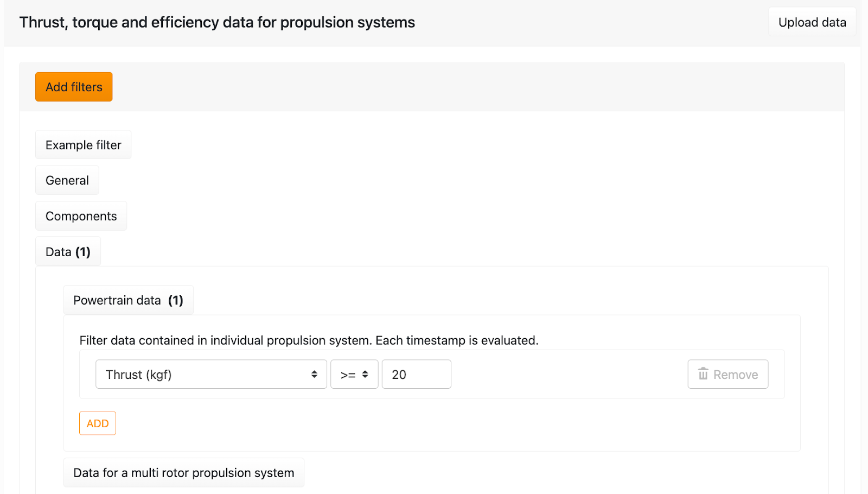
Task: Open the Components filter category
Action: tap(81, 216)
